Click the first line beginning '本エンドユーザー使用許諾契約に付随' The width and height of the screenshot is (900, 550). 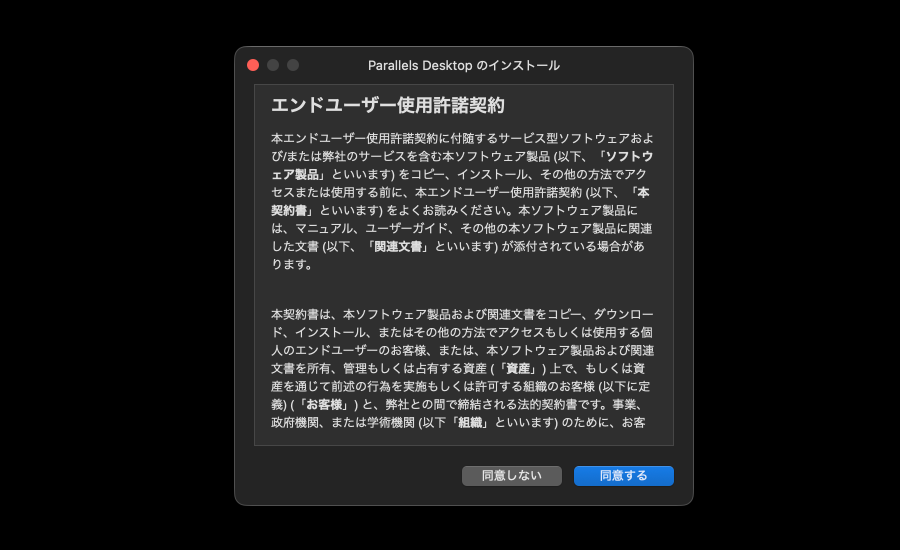(462, 138)
